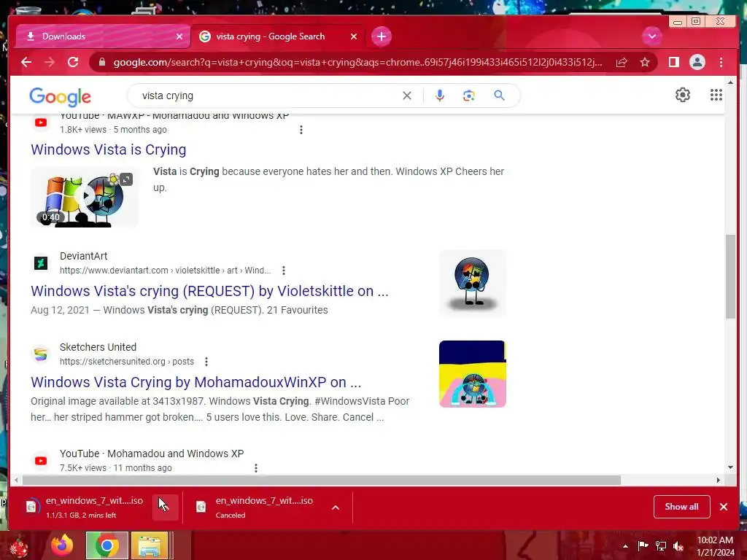Screen dimensions: 747x560
Task: Select the vista crying Google Search tab
Action: [x=277, y=36]
